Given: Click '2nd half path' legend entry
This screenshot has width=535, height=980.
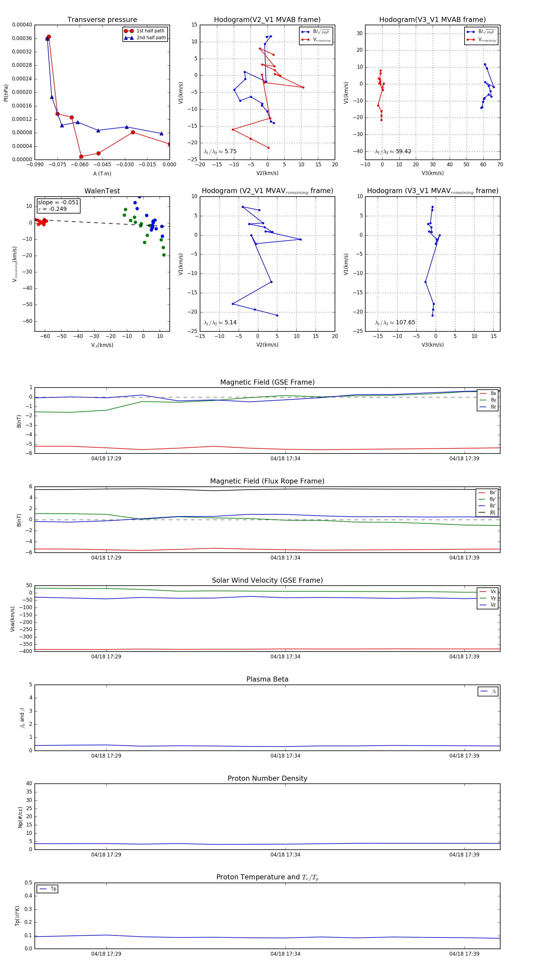Looking at the screenshot, I should (x=145, y=38).
